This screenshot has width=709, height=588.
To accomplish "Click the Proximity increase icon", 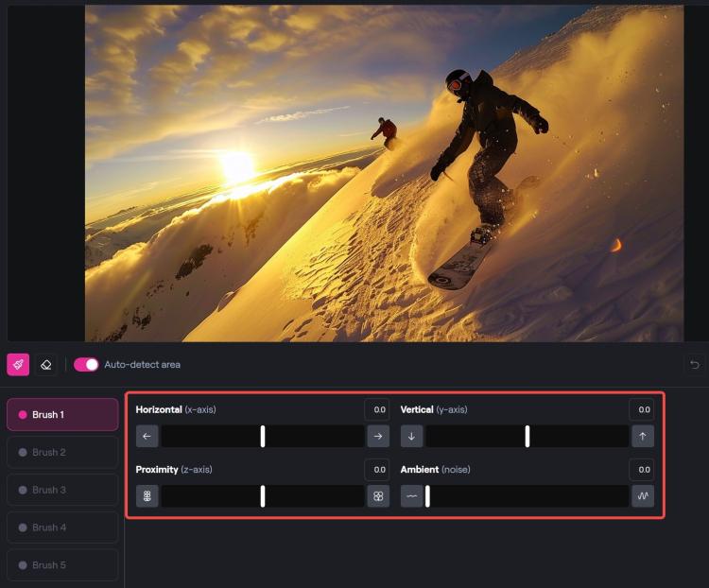I will coord(378,496).
